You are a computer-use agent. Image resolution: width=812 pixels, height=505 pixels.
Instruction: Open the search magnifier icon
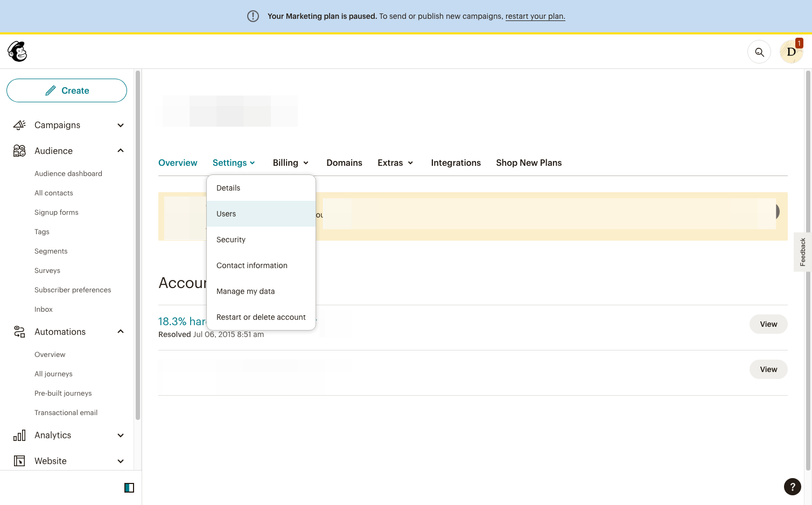[x=759, y=52]
